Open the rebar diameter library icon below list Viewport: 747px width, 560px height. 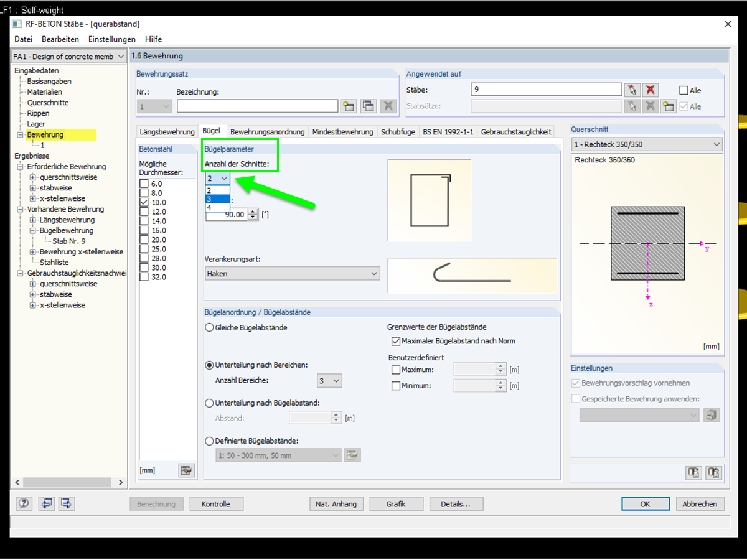pyautogui.click(x=186, y=470)
